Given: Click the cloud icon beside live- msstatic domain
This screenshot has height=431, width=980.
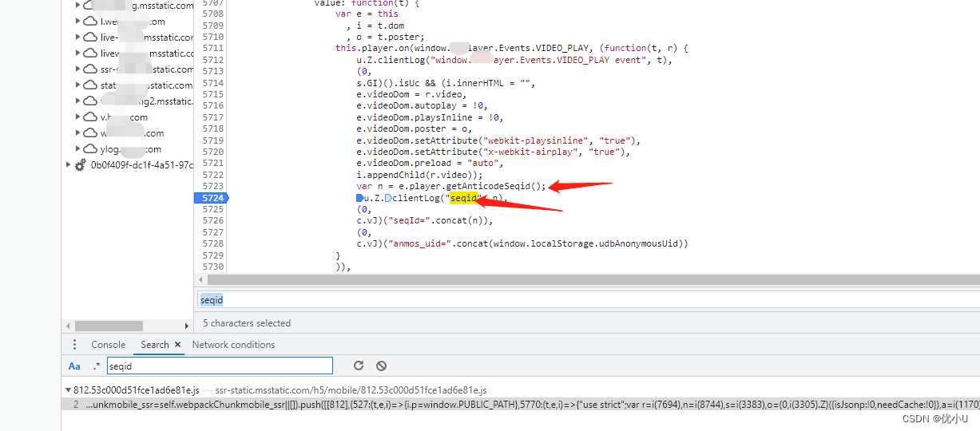Looking at the screenshot, I should point(90,37).
